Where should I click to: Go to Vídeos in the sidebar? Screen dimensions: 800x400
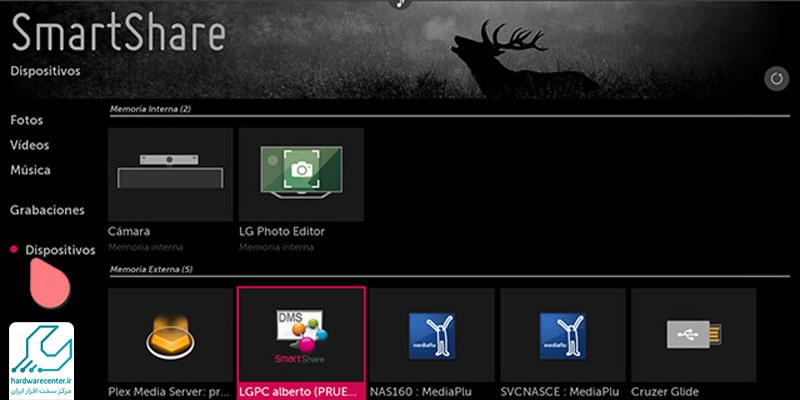[x=30, y=145]
